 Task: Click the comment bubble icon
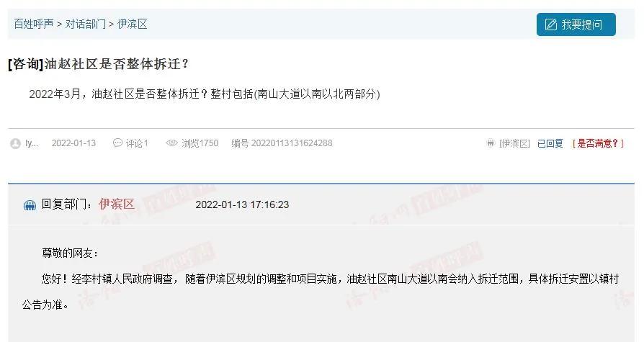117,143
